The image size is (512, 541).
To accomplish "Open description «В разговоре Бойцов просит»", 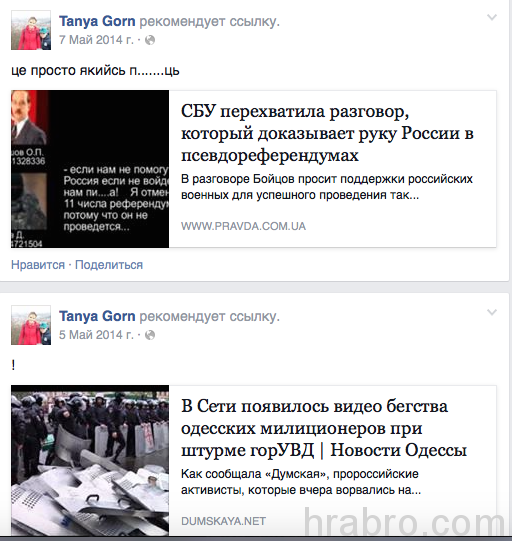I will (327, 187).
